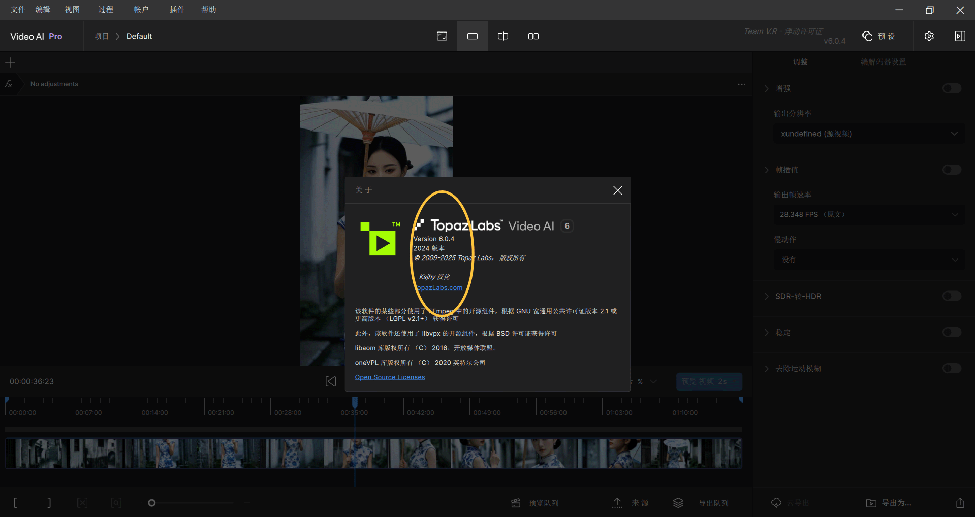Toggle the frame interpolation switch
Screen dimensions: 975x517
tap(951, 170)
